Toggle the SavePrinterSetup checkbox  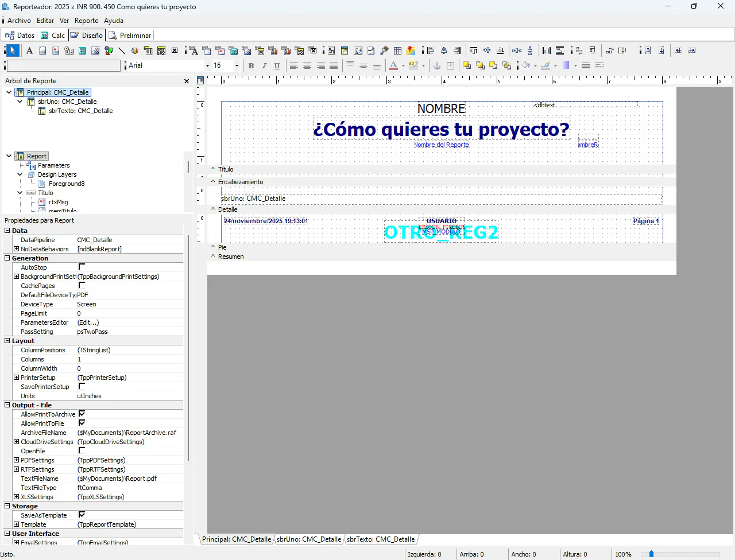[x=82, y=387]
